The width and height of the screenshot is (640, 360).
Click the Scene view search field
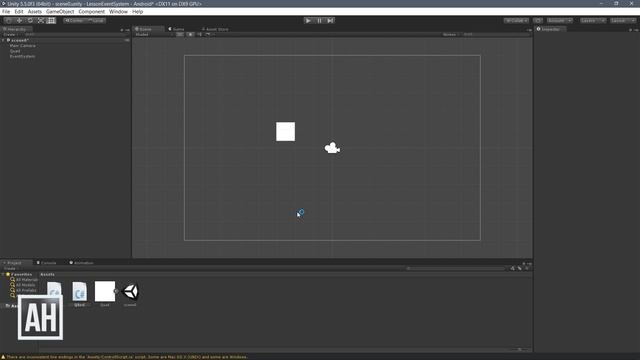click(496, 35)
